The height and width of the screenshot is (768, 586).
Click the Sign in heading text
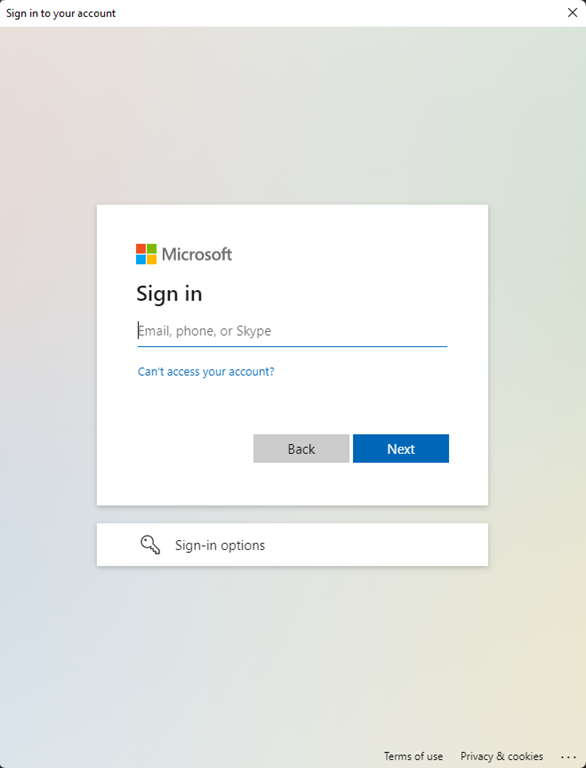[x=169, y=294]
